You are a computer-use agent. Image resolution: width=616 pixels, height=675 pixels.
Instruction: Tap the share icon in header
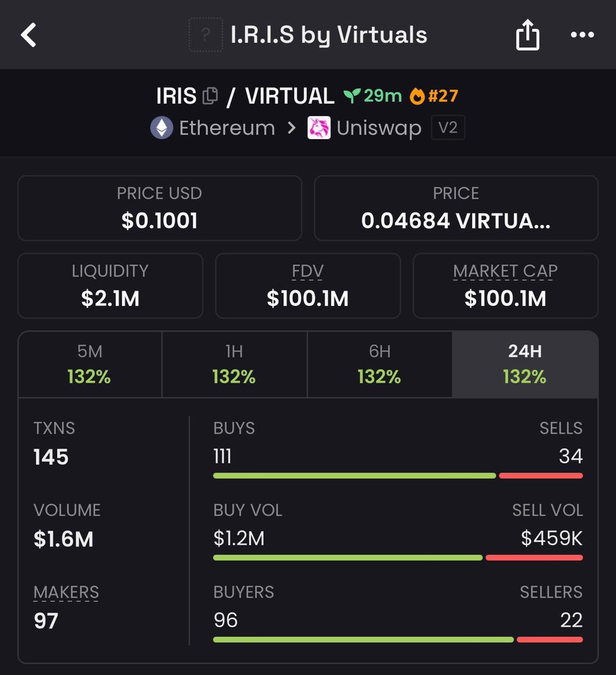(527, 35)
